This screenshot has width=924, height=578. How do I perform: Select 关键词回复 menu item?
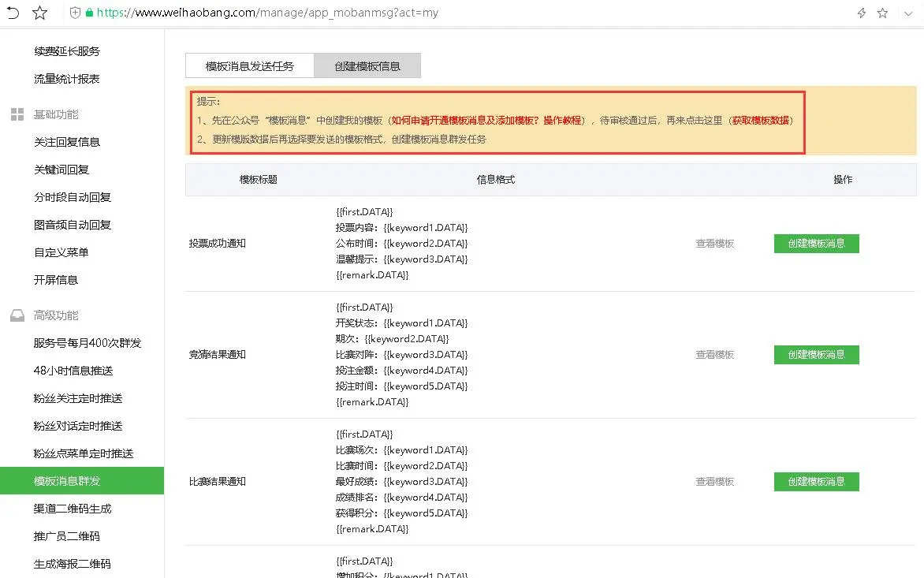(x=61, y=170)
